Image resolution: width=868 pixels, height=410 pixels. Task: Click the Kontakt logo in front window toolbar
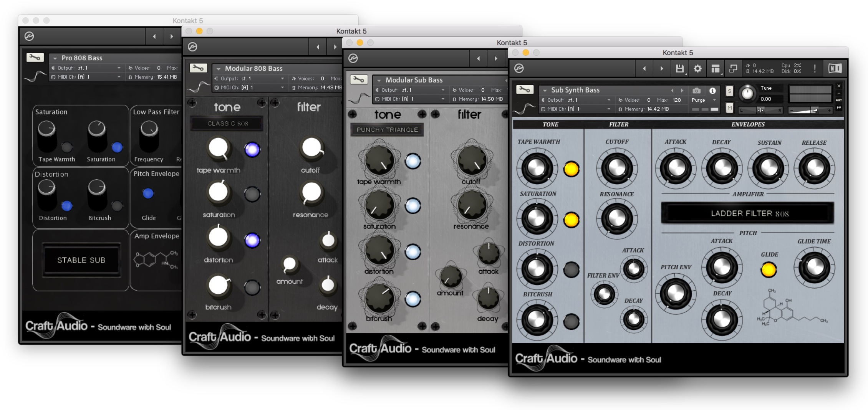[519, 68]
